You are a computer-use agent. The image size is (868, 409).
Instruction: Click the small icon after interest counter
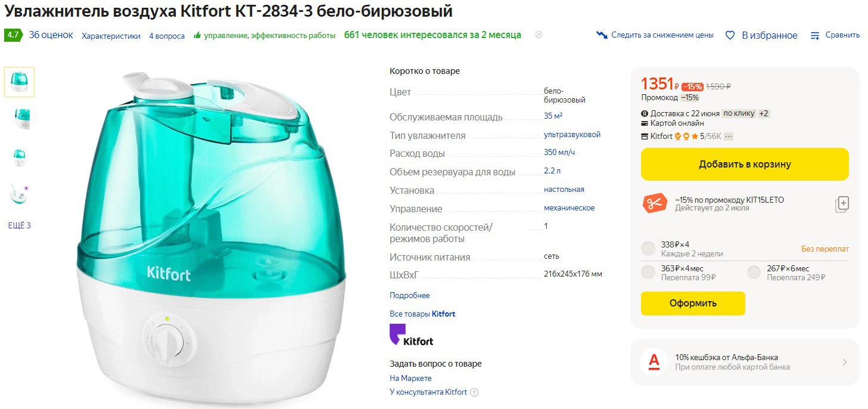(x=539, y=35)
